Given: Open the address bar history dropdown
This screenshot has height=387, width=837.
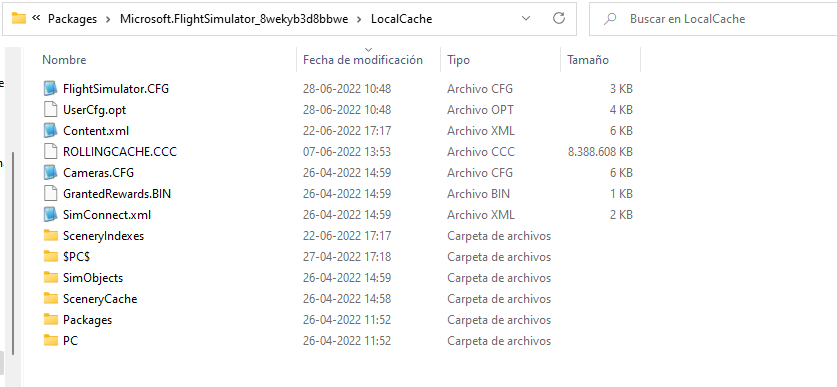Looking at the screenshot, I should click(x=526, y=19).
